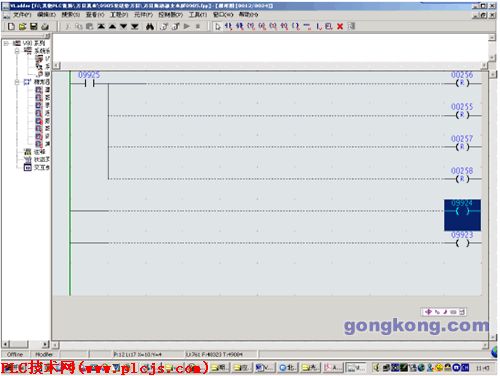This screenshot has height=376, width=500.
Task: Click the Save diskette toolbar icon
Action: pos(34,26)
